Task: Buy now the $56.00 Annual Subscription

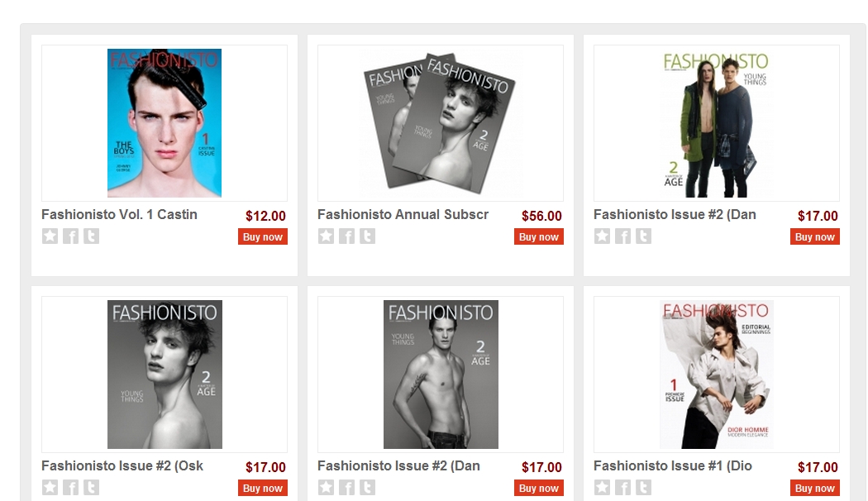Action: 539,237
